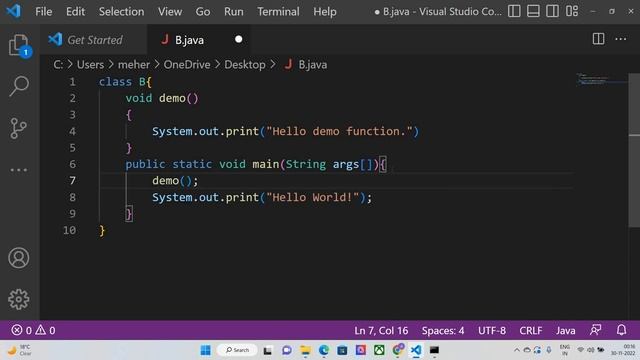Screen dimensions: 640x360
Task: Click the B.java breadcrumb segment
Action: coord(306,64)
